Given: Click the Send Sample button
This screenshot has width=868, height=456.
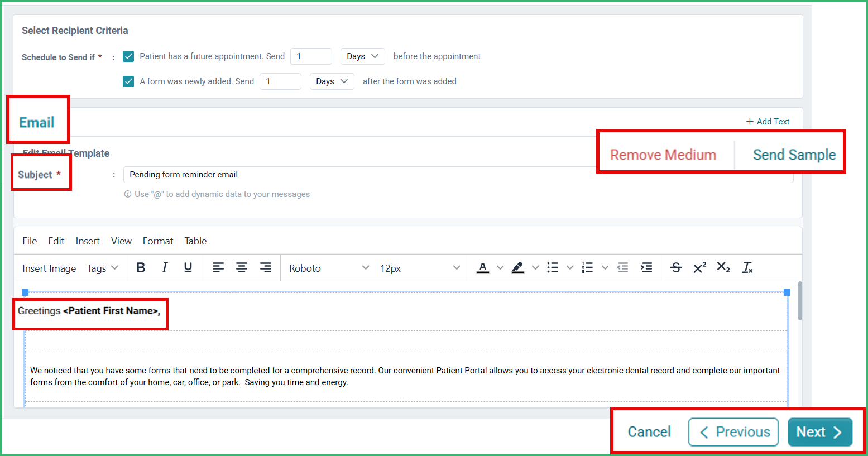Looking at the screenshot, I should pyautogui.click(x=794, y=155).
